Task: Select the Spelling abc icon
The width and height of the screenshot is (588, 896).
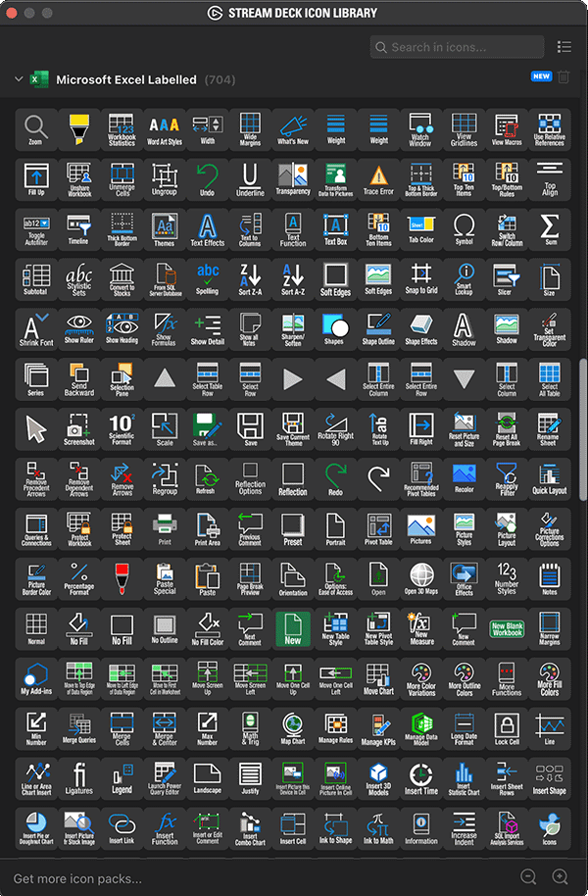Action: coord(208,279)
